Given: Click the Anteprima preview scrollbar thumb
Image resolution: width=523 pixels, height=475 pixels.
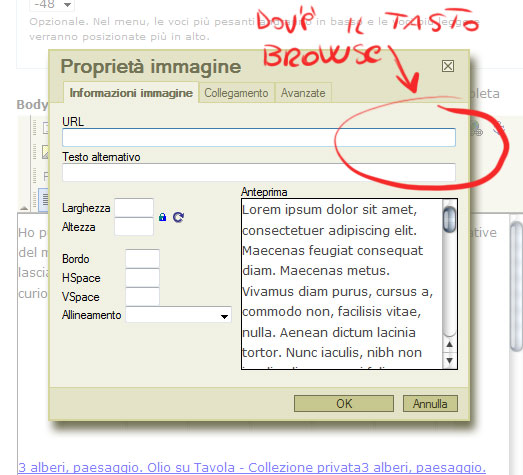Looking at the screenshot, I should click(449, 219).
